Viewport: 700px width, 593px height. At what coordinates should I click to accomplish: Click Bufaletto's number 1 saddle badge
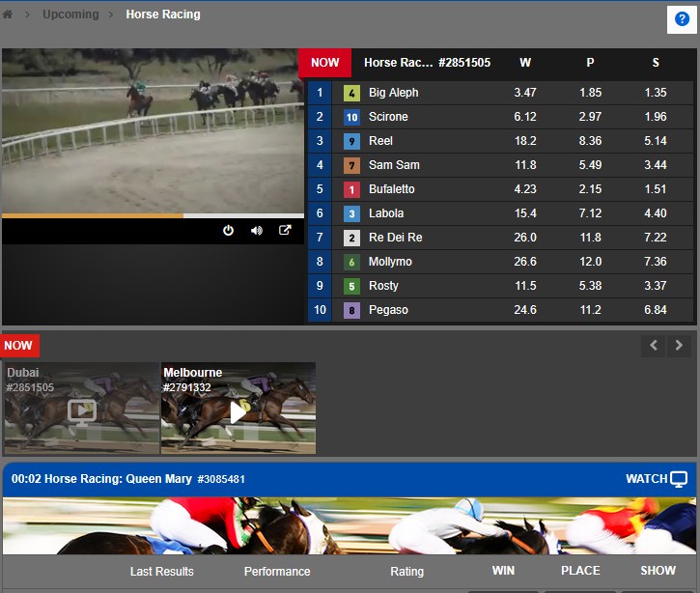click(351, 189)
